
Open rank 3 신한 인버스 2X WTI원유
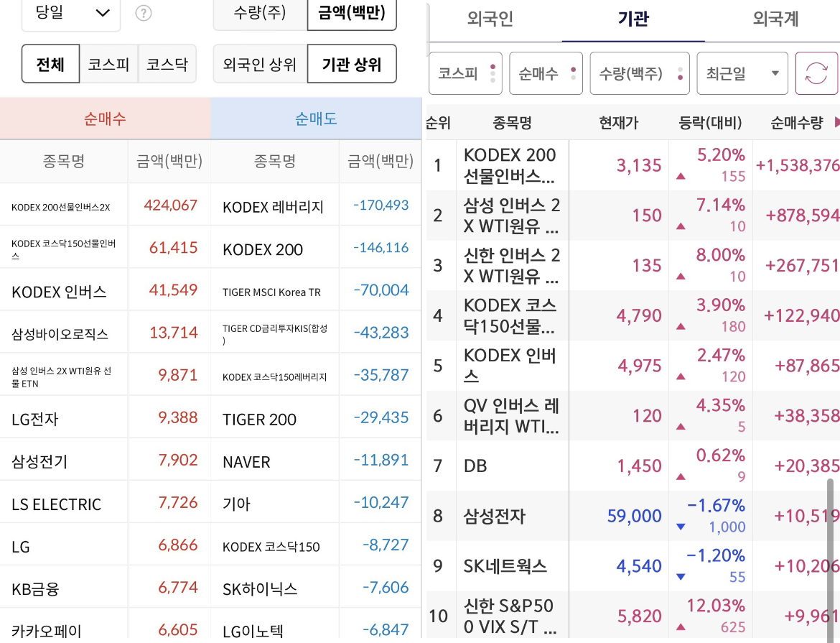click(x=633, y=265)
